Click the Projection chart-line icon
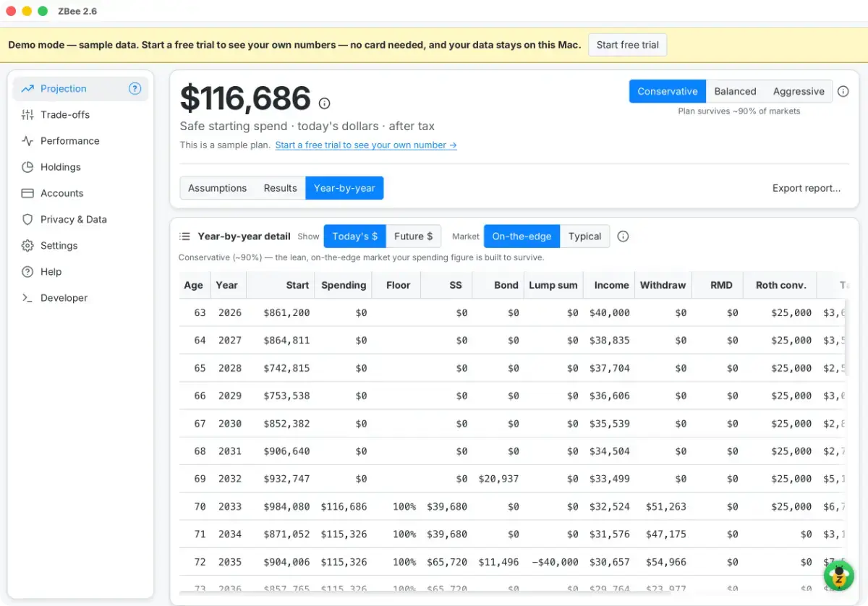 pos(27,89)
